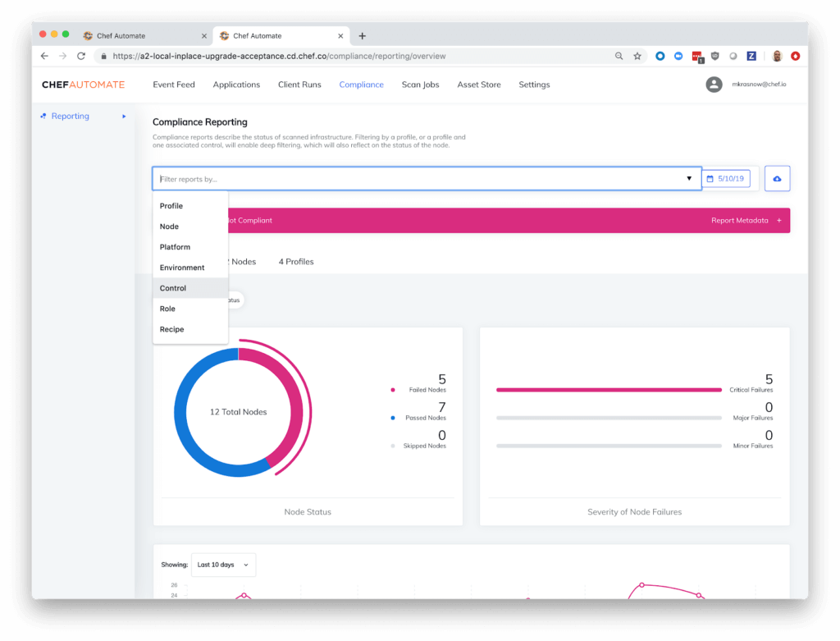The width and height of the screenshot is (840, 641).
Task: Open the Scan Jobs navigation item
Action: coord(420,85)
